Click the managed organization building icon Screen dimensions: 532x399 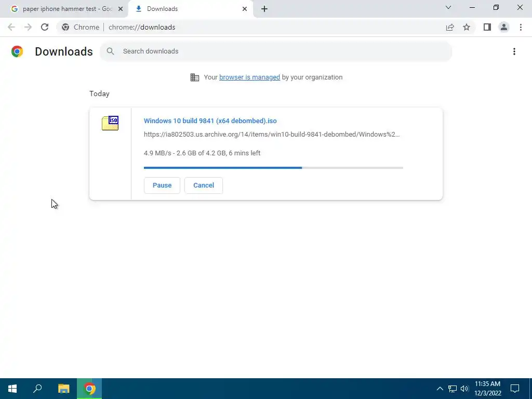click(x=195, y=77)
